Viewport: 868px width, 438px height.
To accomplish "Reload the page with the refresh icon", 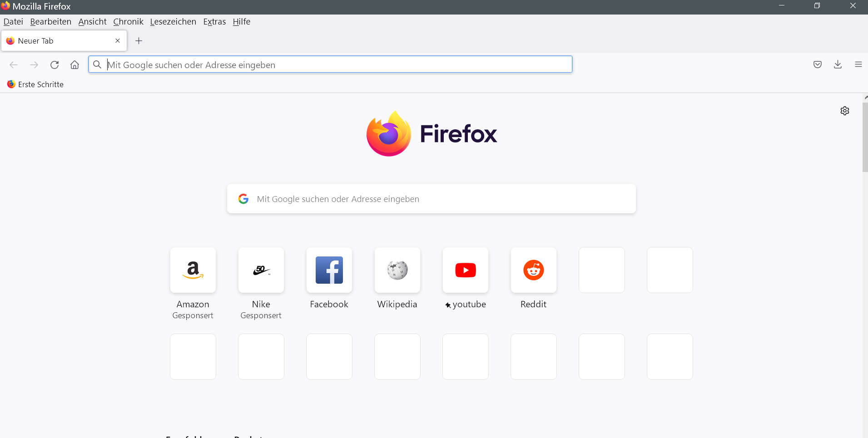I will pyautogui.click(x=55, y=65).
